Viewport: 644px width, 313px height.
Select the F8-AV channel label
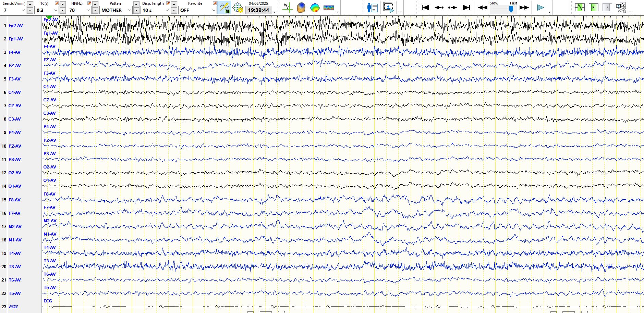14,200
